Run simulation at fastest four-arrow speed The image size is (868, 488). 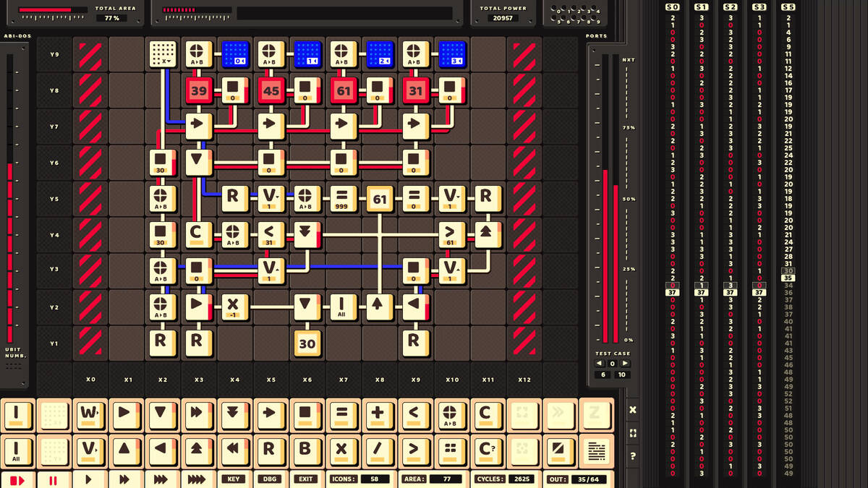click(197, 479)
